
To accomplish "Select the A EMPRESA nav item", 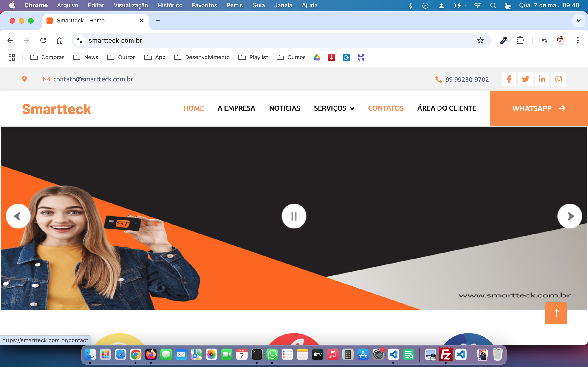I will 236,108.
